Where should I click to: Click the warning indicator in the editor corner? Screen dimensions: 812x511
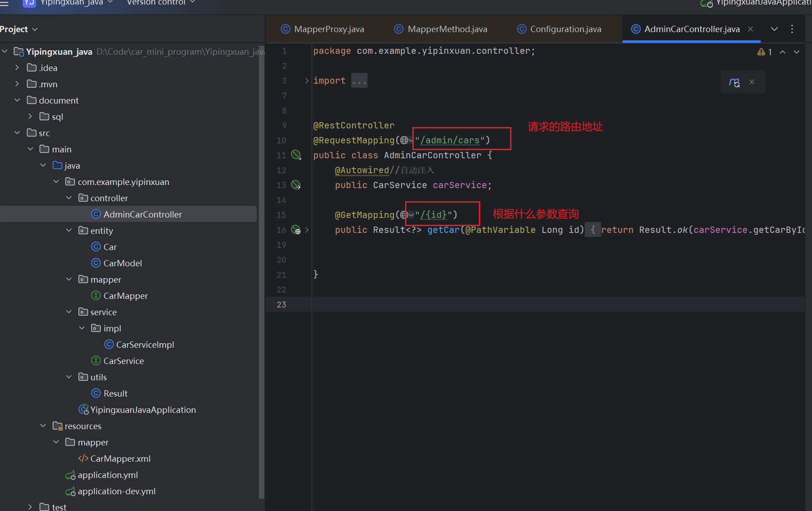click(x=764, y=52)
